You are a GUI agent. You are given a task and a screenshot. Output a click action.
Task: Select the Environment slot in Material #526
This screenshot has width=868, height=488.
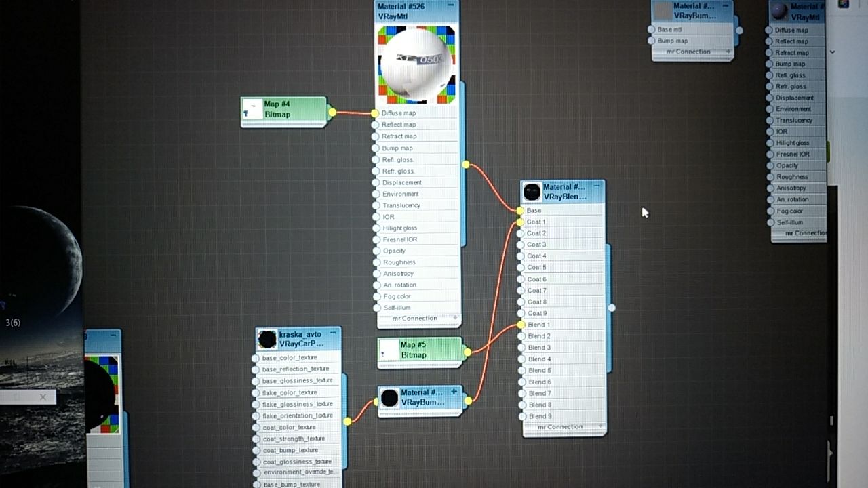point(418,194)
